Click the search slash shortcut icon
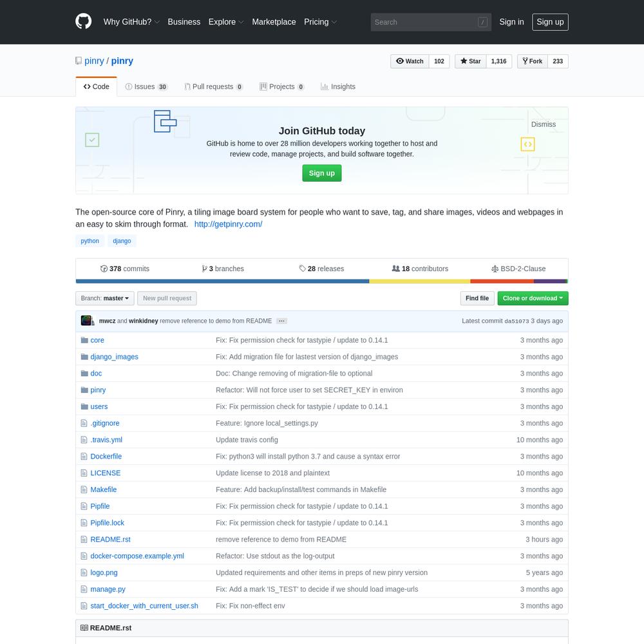Screen dimensions: 644x644 482,22
